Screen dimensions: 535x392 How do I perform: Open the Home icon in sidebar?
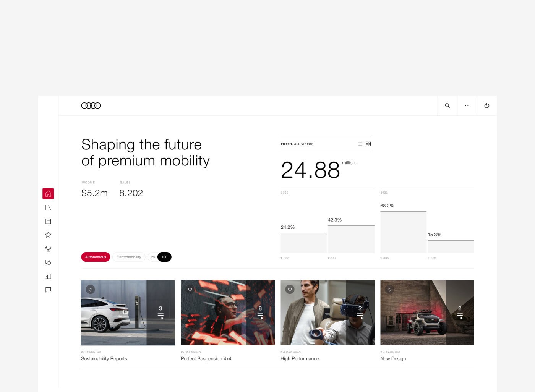click(x=48, y=194)
